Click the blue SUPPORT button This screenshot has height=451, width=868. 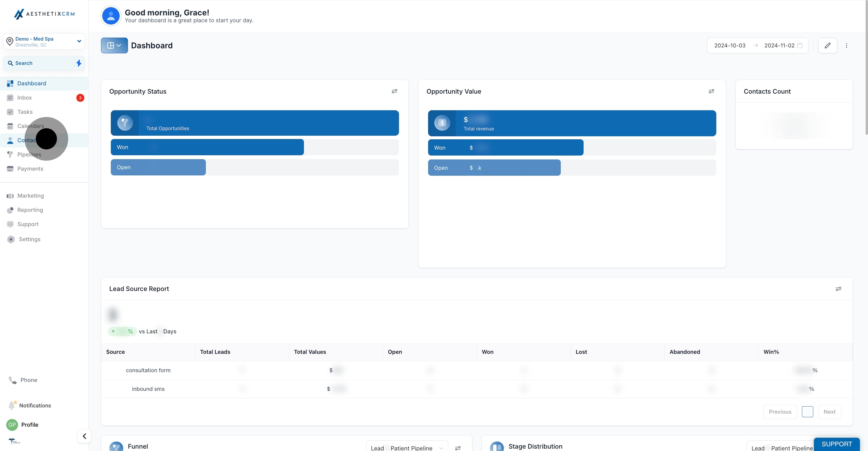[x=836, y=444]
